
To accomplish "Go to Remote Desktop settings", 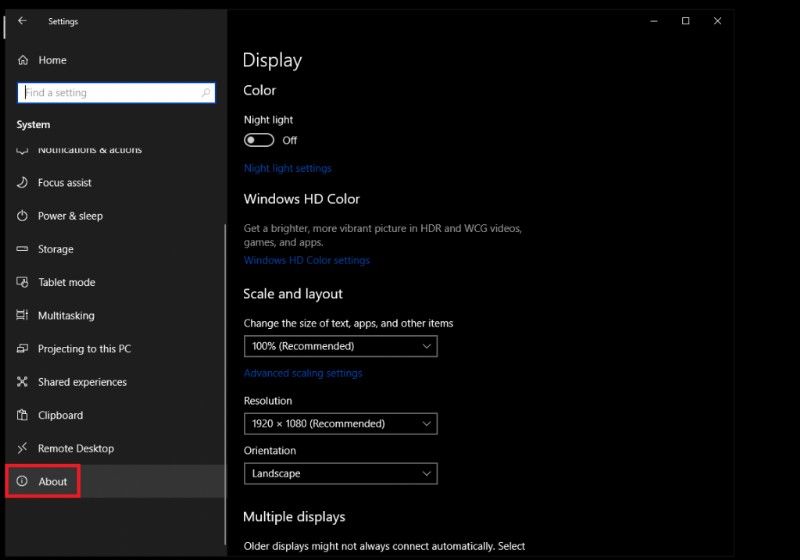I will click(75, 448).
